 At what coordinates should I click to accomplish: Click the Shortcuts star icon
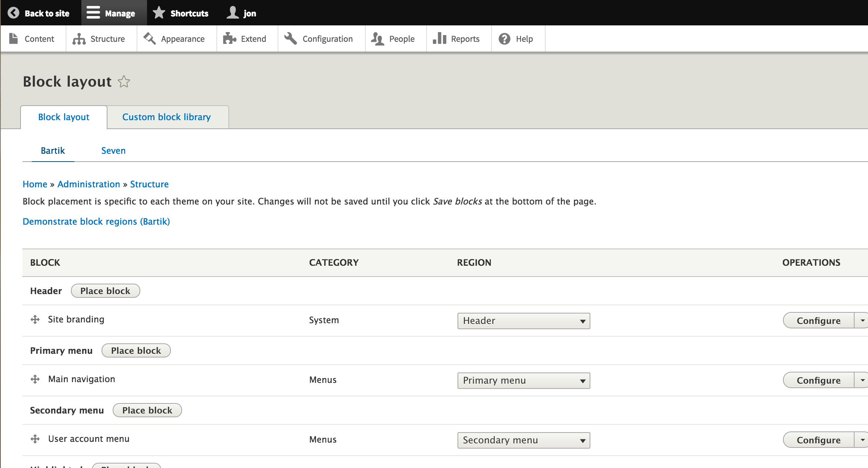pos(159,13)
